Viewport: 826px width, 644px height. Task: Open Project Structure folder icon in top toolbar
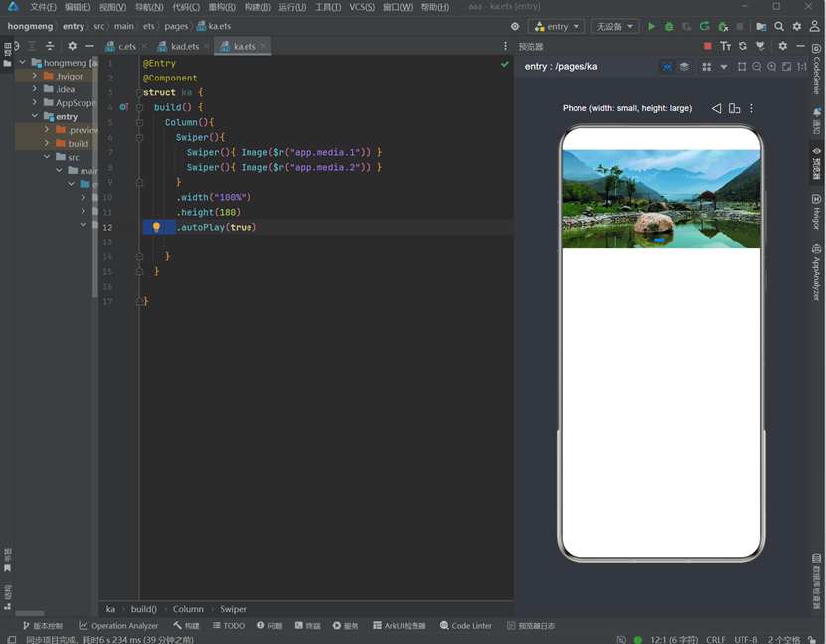(761, 26)
